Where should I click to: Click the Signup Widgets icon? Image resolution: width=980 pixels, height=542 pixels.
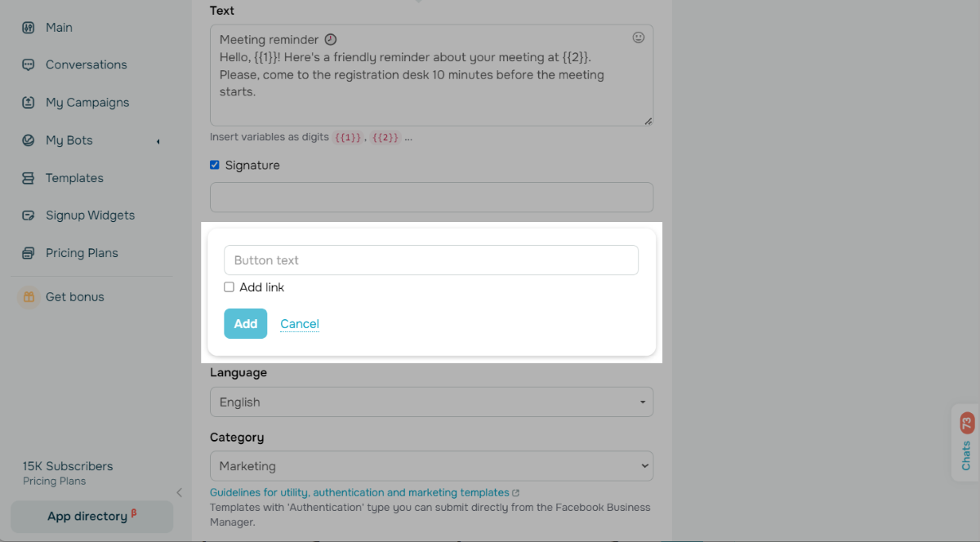click(x=29, y=215)
